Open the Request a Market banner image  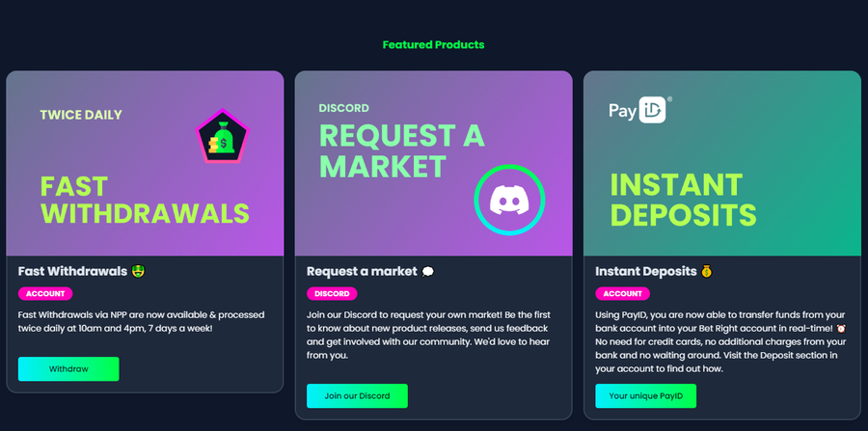pyautogui.click(x=433, y=163)
